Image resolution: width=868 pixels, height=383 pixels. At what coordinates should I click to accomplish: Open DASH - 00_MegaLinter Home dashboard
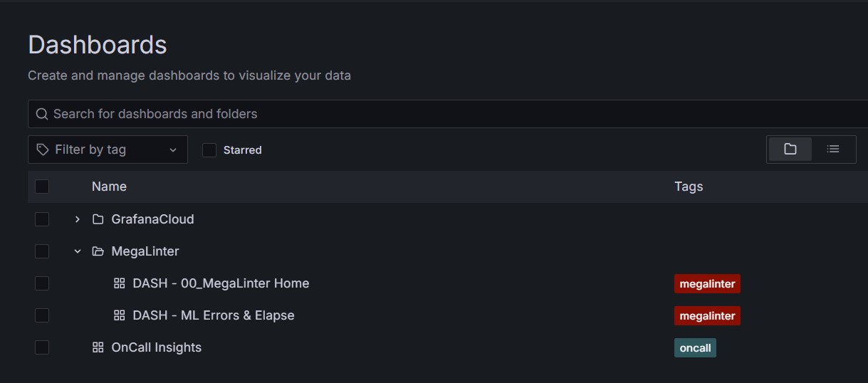(x=221, y=283)
